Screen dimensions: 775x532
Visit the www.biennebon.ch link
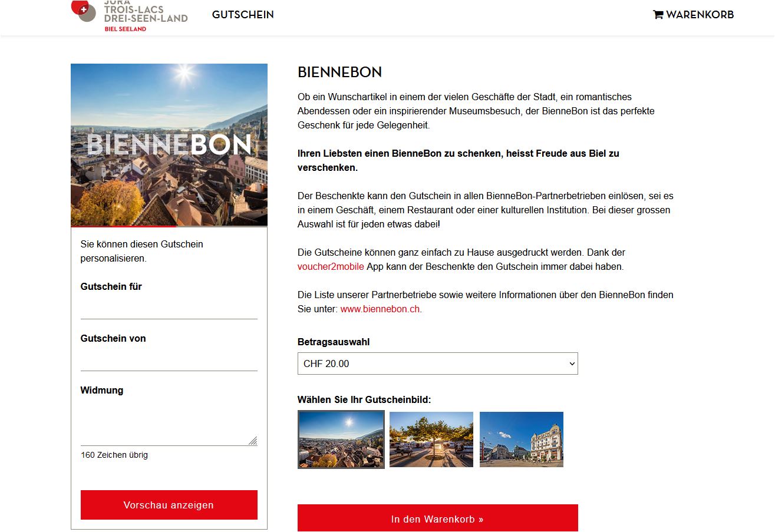380,309
